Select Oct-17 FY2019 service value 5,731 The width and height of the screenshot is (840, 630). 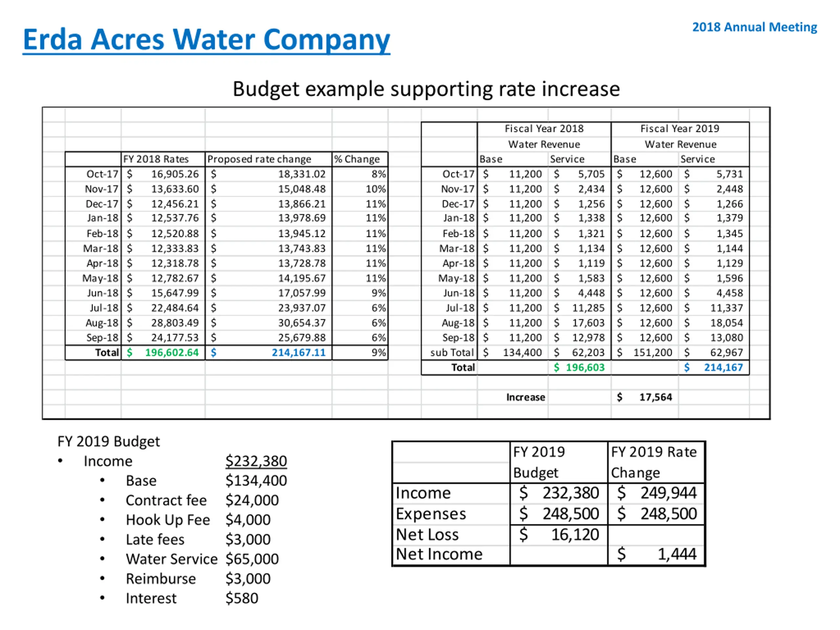pyautogui.click(x=729, y=174)
